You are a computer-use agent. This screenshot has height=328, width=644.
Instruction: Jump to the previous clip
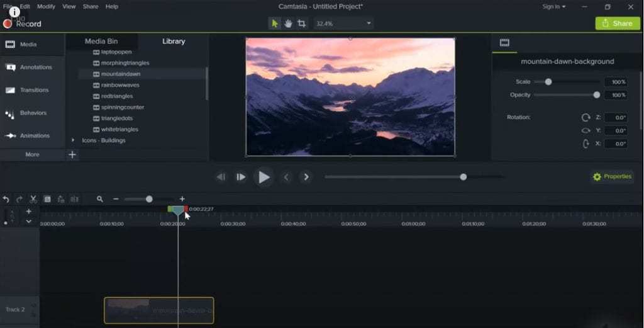(x=286, y=177)
